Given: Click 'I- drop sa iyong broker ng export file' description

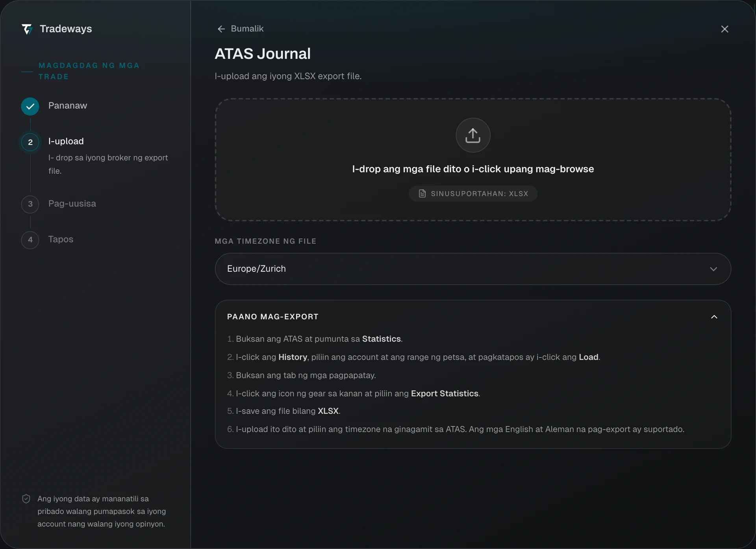Looking at the screenshot, I should (x=108, y=164).
